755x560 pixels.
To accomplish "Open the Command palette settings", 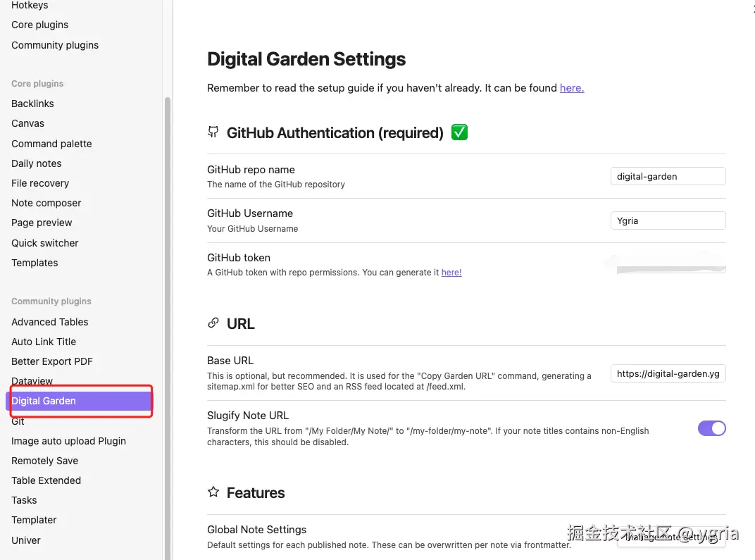I will 51,144.
